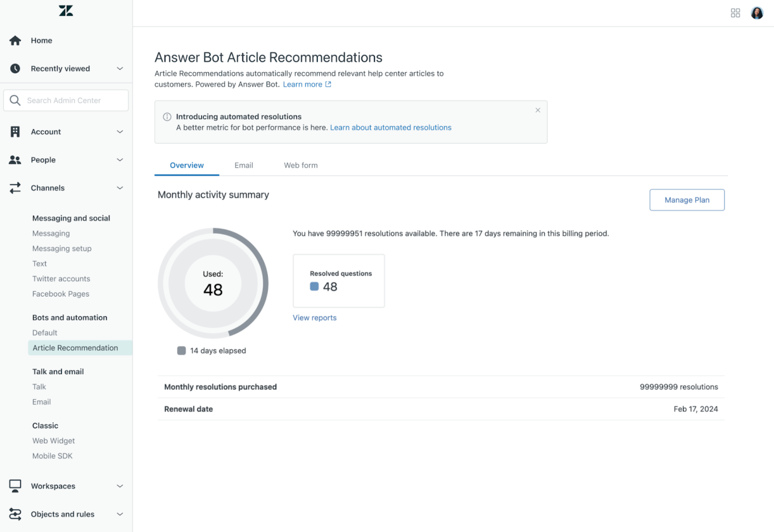The height and width of the screenshot is (532, 774).
Task: Click the Account building icon
Action: click(15, 132)
